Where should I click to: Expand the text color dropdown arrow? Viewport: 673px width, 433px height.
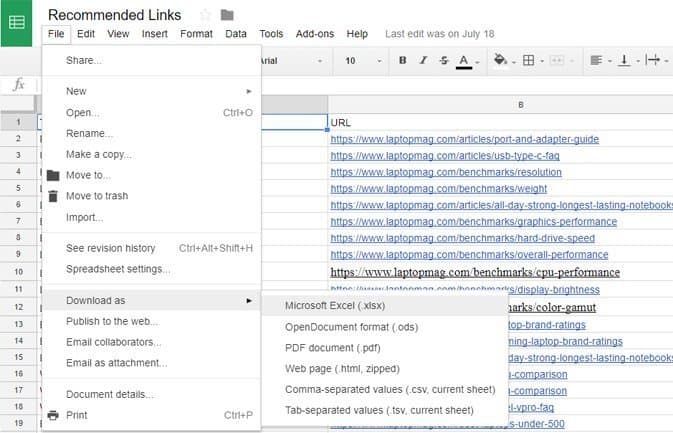click(477, 62)
